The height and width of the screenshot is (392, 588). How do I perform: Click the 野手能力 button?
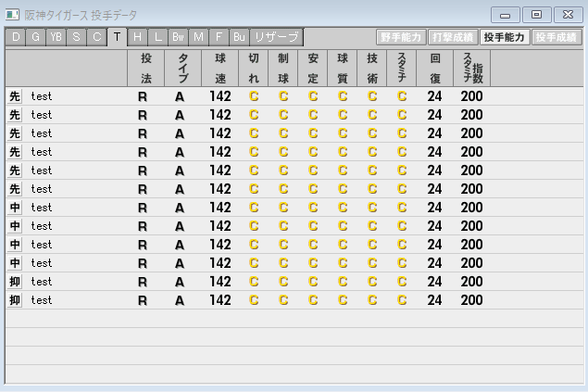tap(401, 37)
